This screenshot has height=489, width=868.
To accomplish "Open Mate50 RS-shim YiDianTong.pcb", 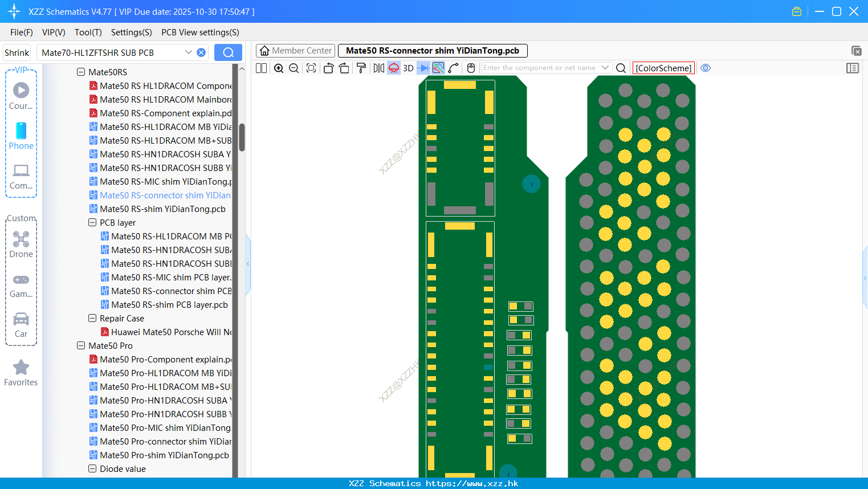I will point(157,209).
